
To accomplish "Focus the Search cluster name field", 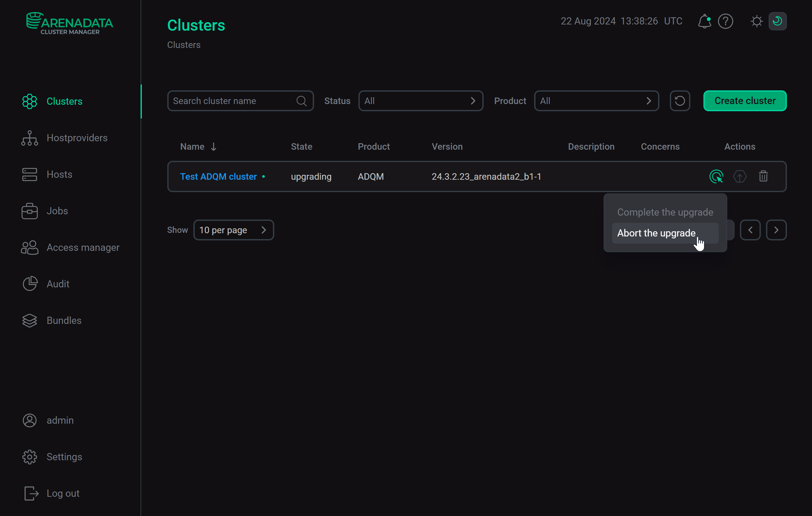I will point(233,101).
